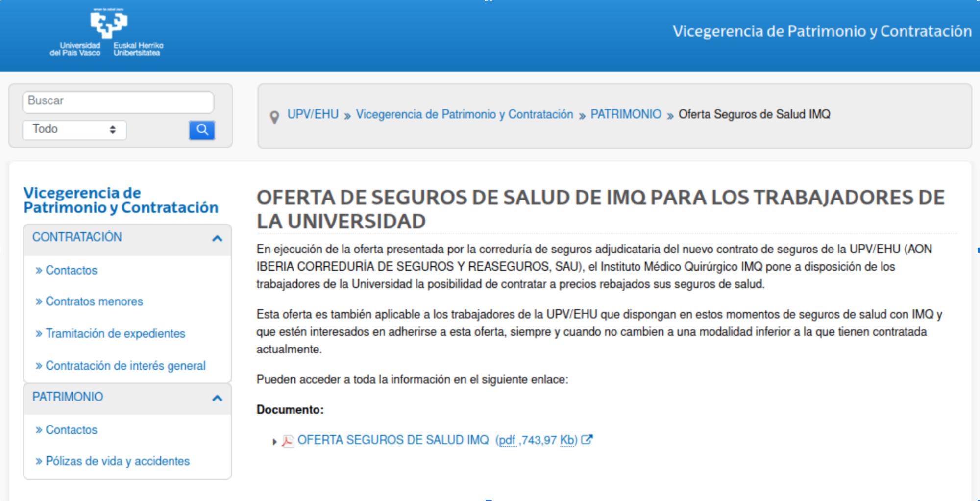Image resolution: width=980 pixels, height=501 pixels.
Task: Select PATRIMONIO in the breadcrumb navigation
Action: [626, 114]
